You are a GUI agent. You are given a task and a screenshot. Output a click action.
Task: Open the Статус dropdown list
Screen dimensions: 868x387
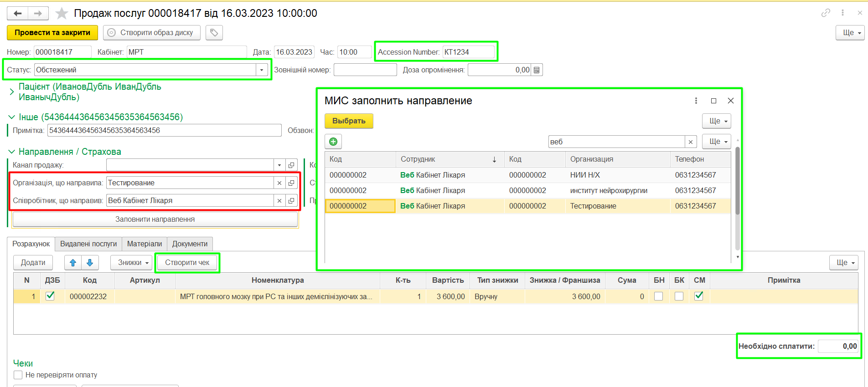261,70
